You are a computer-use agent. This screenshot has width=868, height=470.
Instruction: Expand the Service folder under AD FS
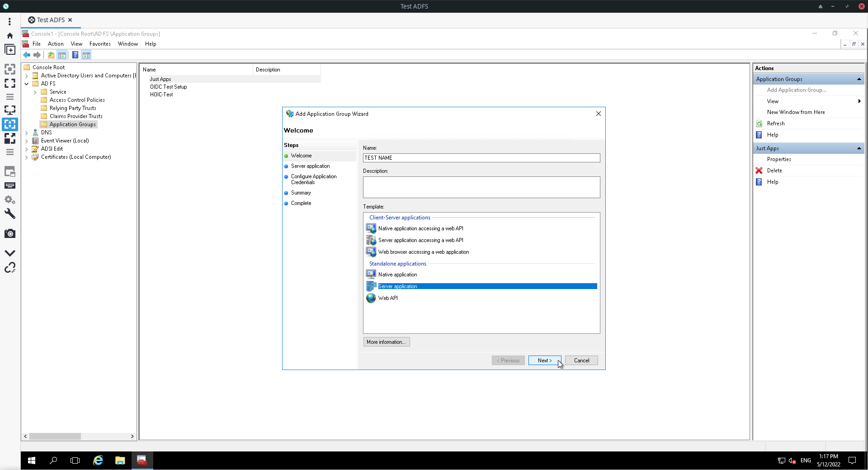click(35, 92)
